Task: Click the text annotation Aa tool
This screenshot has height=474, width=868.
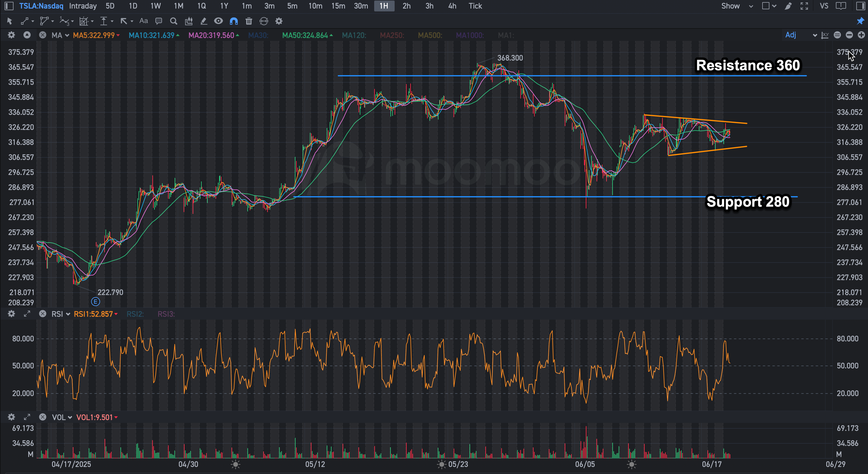Action: 144,21
